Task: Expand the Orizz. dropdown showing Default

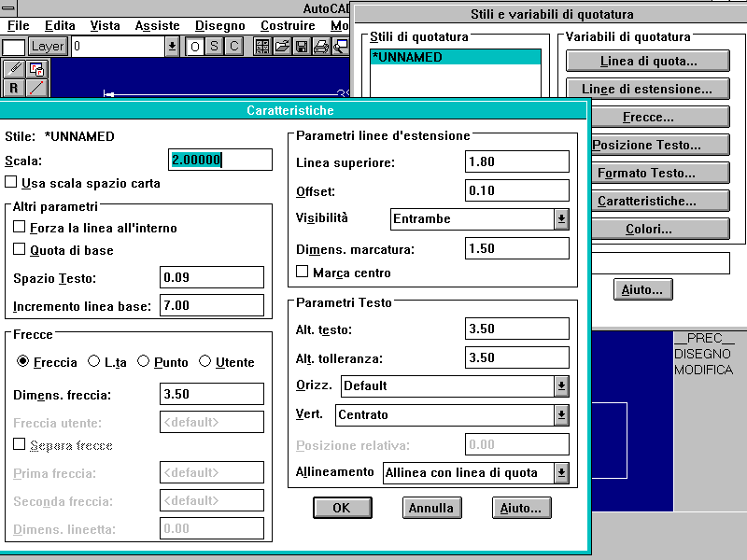Action: coord(562,386)
